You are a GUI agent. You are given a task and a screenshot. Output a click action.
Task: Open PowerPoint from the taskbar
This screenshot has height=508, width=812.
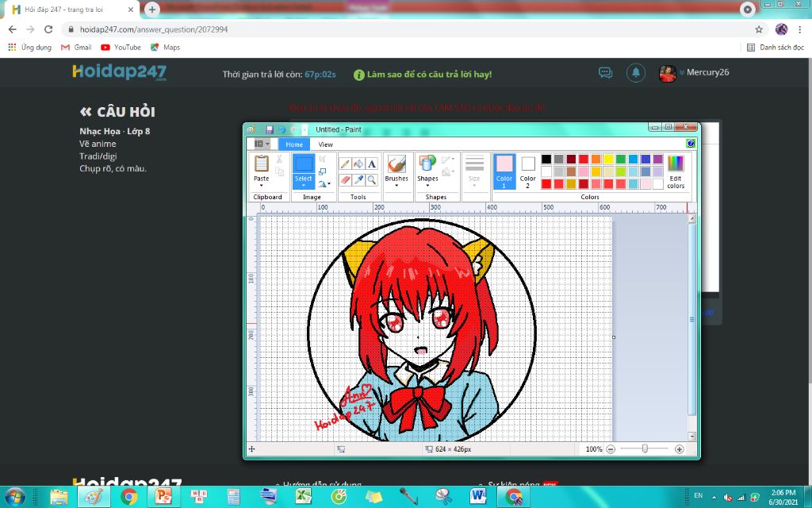point(163,497)
